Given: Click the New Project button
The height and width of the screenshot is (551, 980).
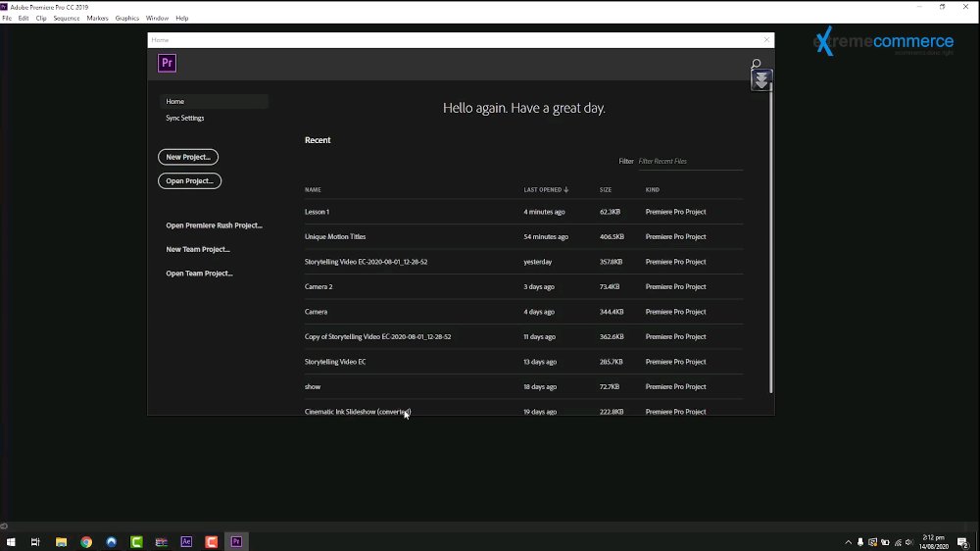Looking at the screenshot, I should click(x=188, y=157).
